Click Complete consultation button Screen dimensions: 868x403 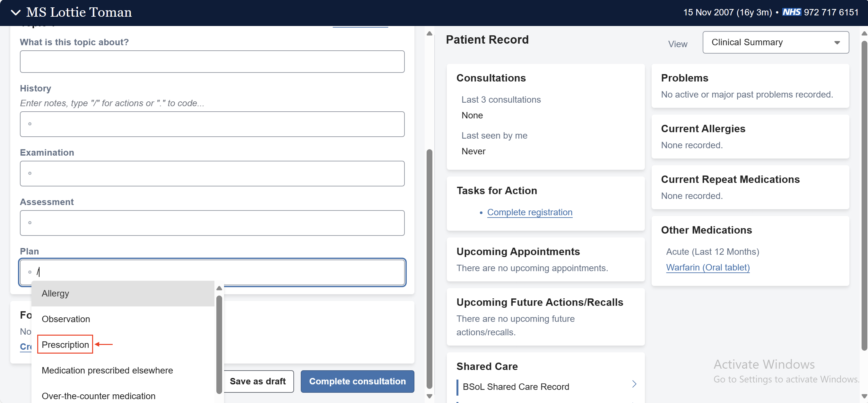coord(357,381)
